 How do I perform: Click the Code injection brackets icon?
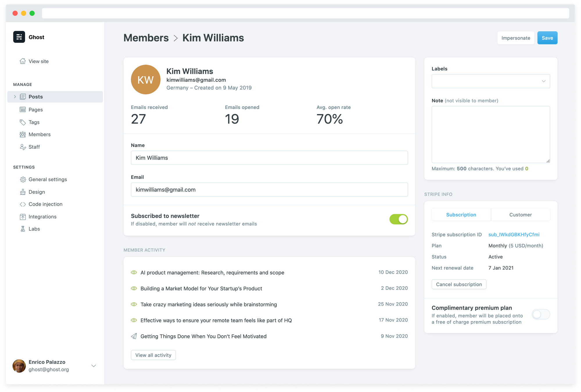(23, 204)
